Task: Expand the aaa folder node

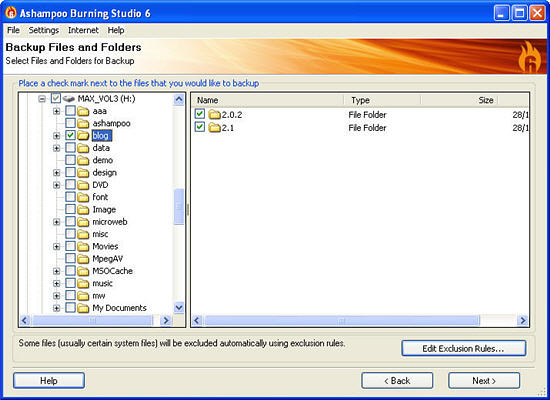Action: point(56,112)
